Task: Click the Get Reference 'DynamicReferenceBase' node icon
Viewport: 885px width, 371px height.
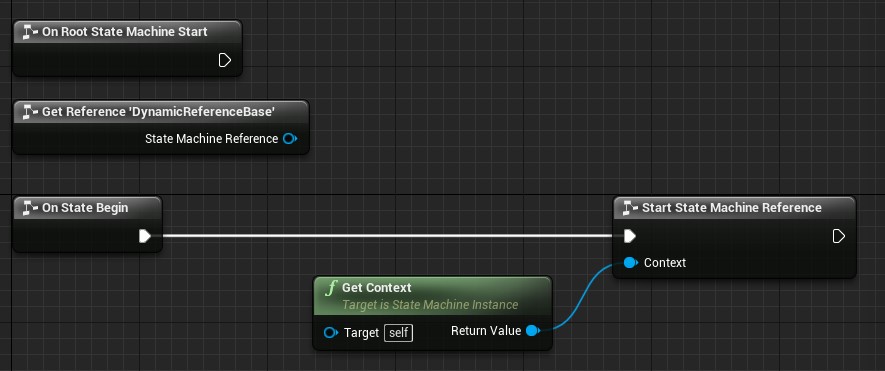Action: pos(30,112)
